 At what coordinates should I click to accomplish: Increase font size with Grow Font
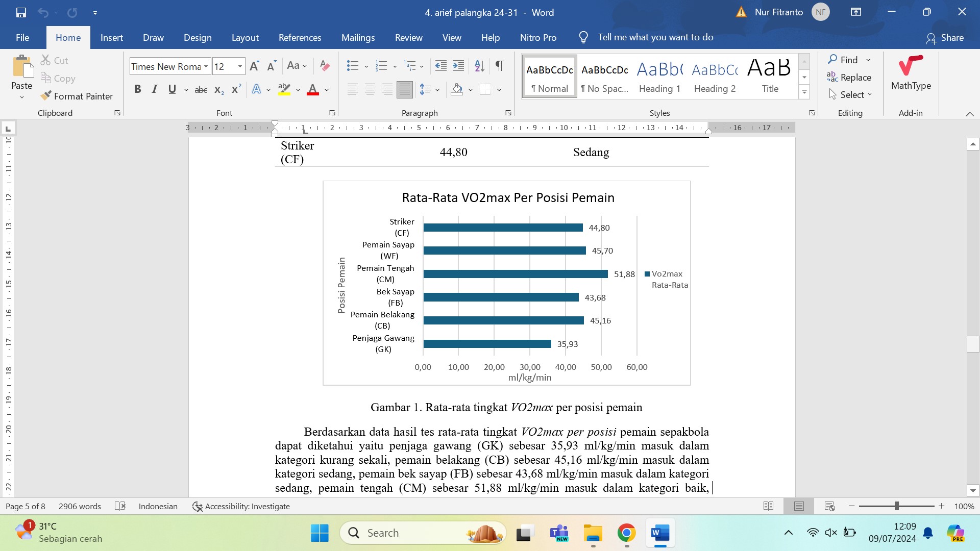(x=254, y=66)
